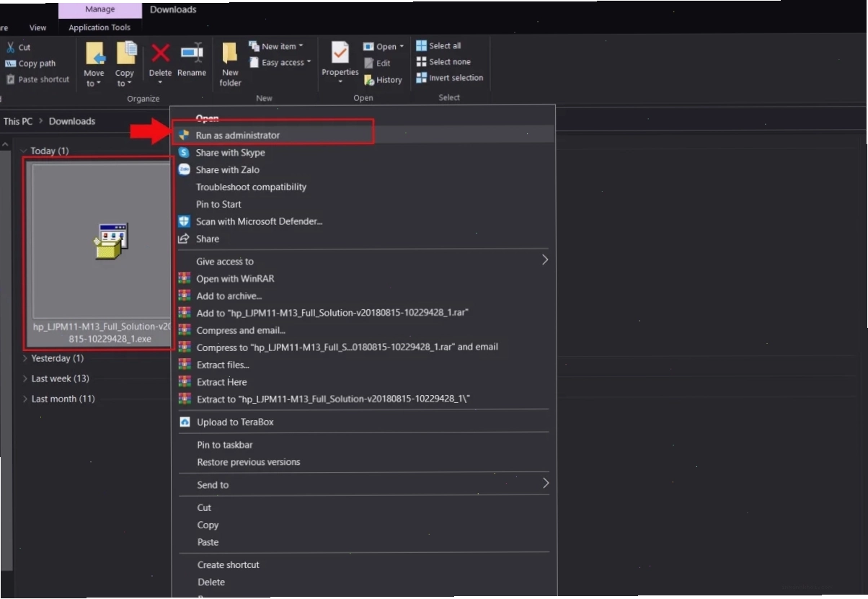Open the Properties checkmark icon
The height and width of the screenshot is (599, 868).
click(340, 53)
